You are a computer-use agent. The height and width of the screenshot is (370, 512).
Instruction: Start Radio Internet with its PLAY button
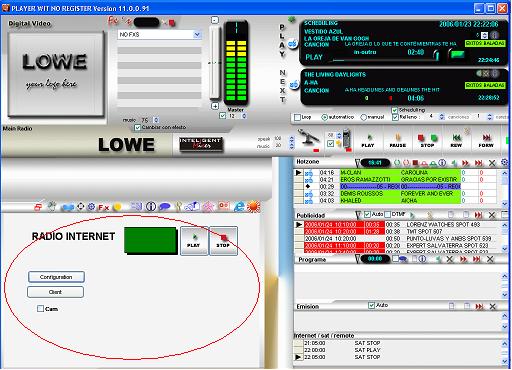click(194, 241)
